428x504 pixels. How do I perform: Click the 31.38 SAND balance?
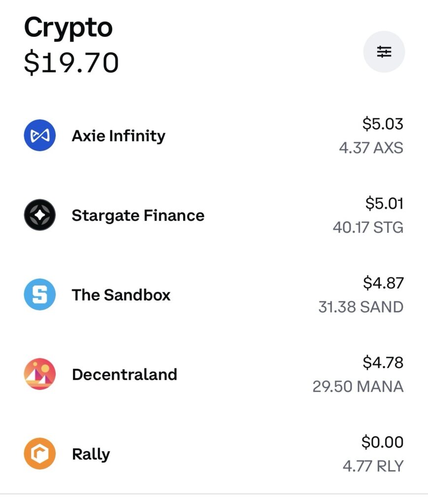(361, 307)
